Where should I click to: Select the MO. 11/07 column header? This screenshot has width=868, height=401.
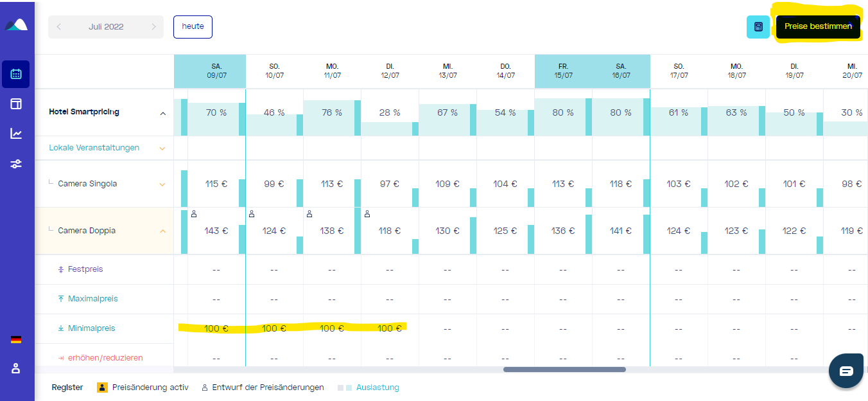click(332, 71)
